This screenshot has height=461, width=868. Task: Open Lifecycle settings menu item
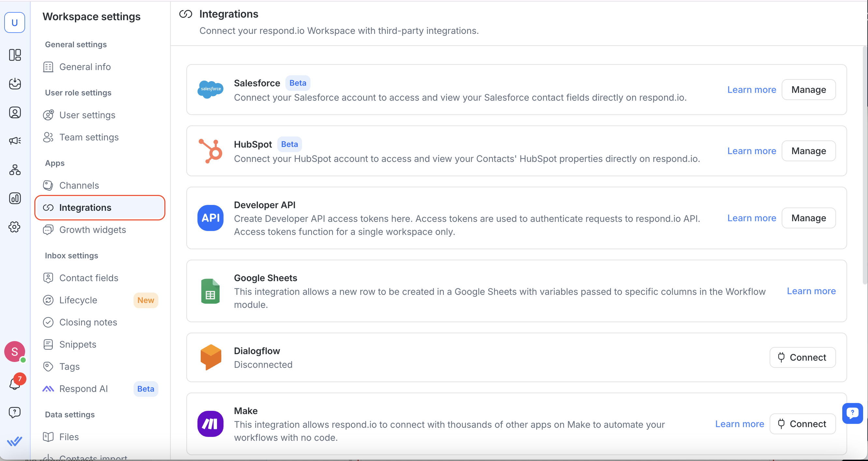(78, 300)
